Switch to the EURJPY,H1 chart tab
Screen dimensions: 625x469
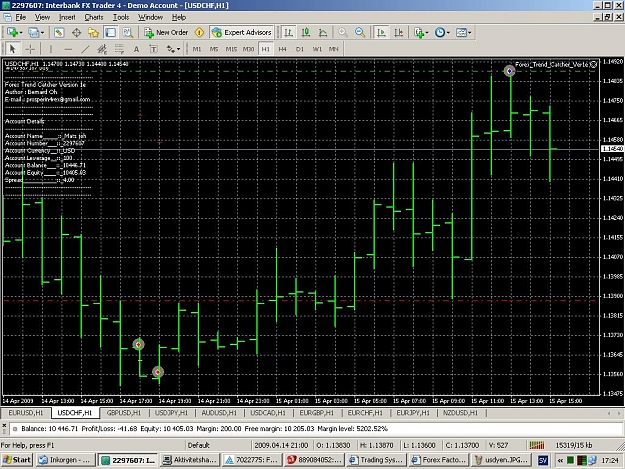point(413,413)
